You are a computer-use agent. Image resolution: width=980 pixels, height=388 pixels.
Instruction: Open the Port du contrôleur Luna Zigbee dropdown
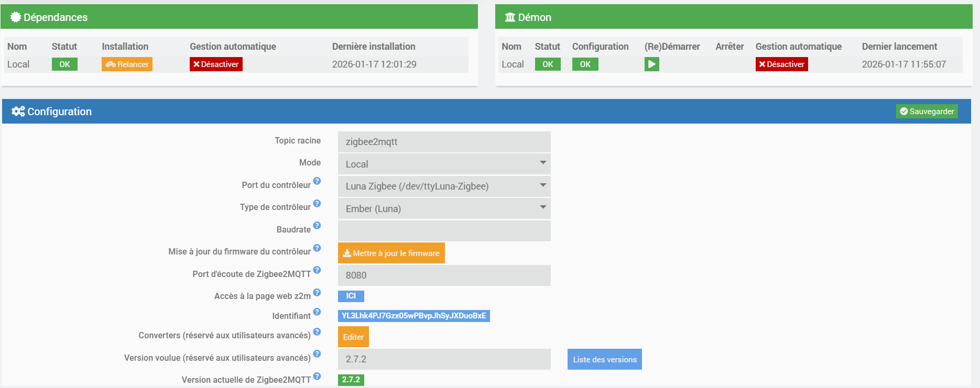(444, 186)
